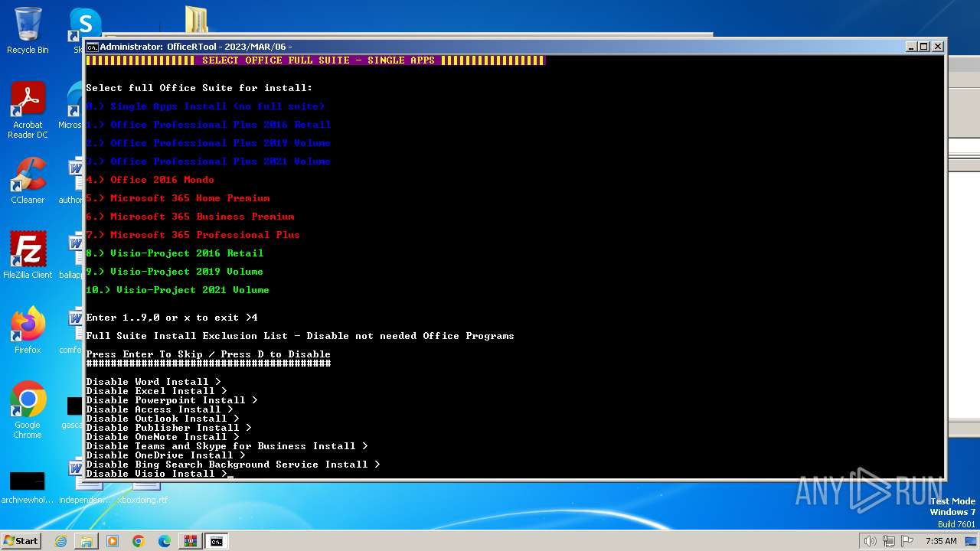
Task: Open the command prompt window system menu icon
Action: (x=92, y=47)
